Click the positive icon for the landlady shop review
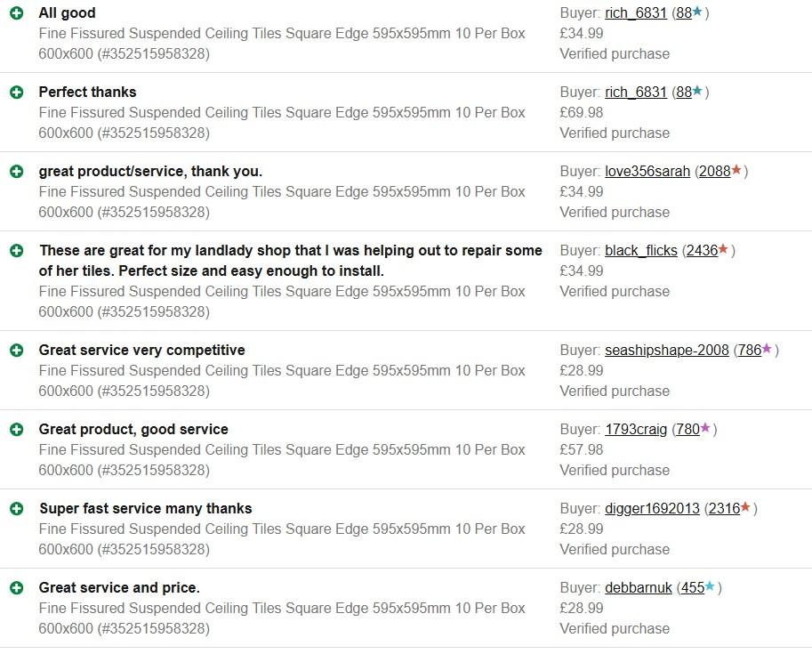Viewport: 812px width, 654px height. [16, 251]
